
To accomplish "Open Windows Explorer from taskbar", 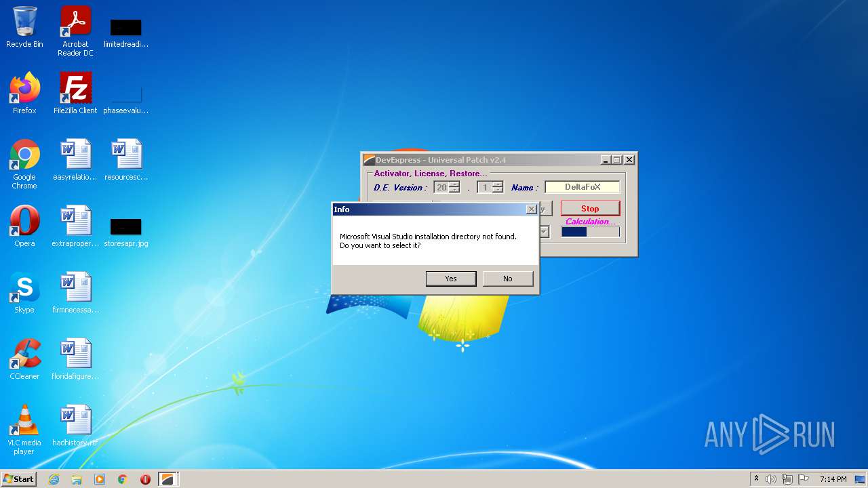I will tap(77, 479).
